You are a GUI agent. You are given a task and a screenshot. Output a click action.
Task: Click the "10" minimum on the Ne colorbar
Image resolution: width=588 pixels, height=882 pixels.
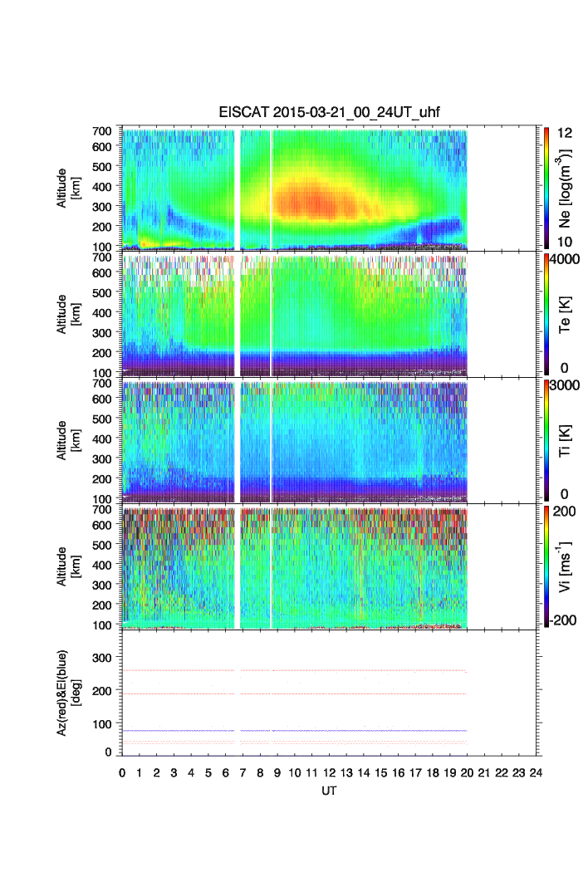click(565, 242)
